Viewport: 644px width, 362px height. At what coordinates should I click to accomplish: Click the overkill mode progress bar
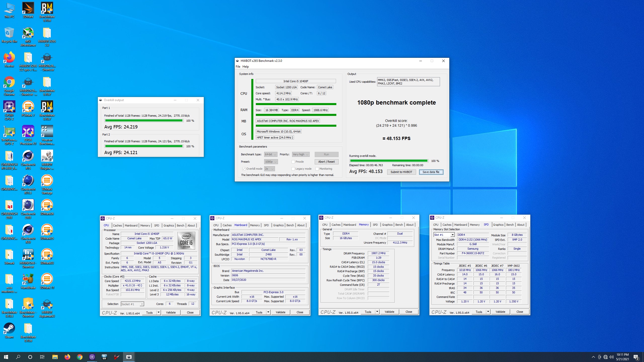[389, 161]
